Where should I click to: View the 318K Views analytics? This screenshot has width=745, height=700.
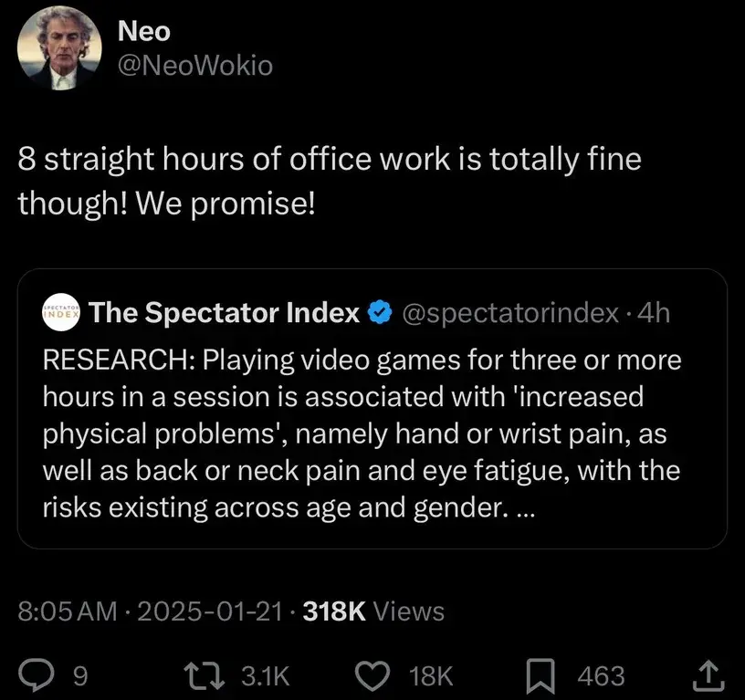[372, 611]
